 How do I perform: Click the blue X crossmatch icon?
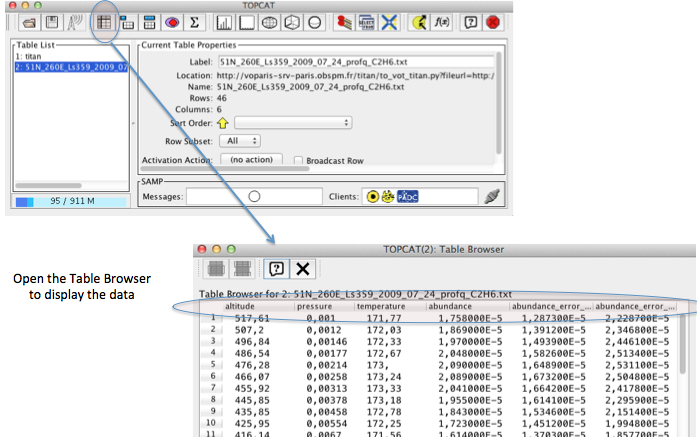pos(389,23)
